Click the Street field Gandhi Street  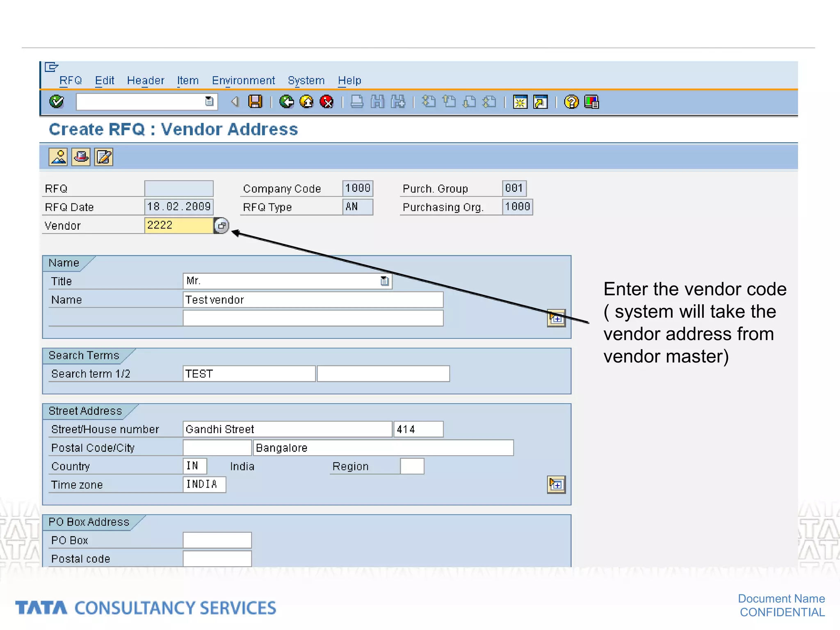[288, 429]
